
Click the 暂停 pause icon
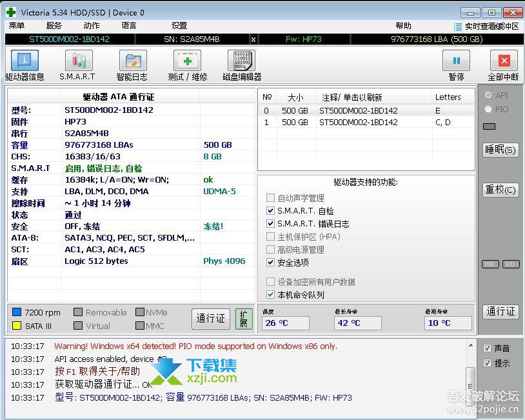[456, 61]
